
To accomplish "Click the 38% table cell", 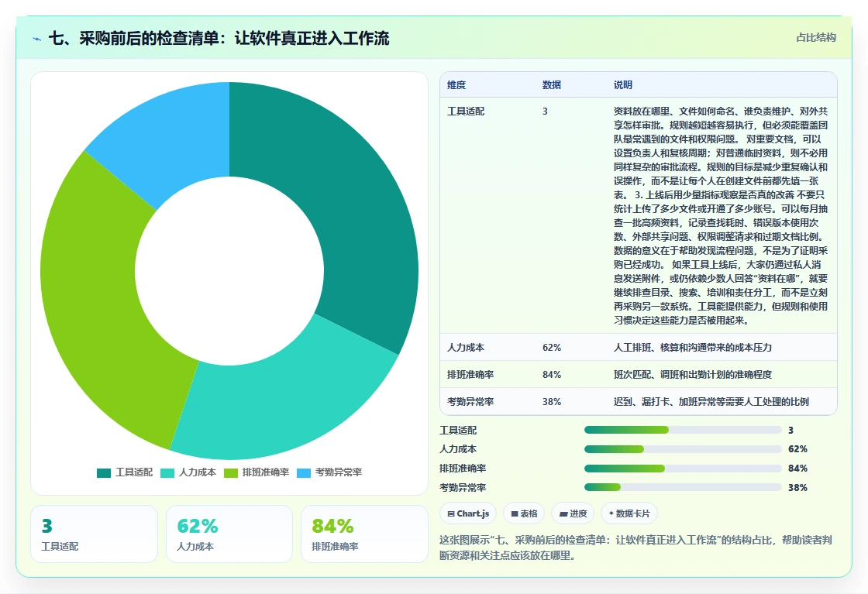I will click(552, 402).
